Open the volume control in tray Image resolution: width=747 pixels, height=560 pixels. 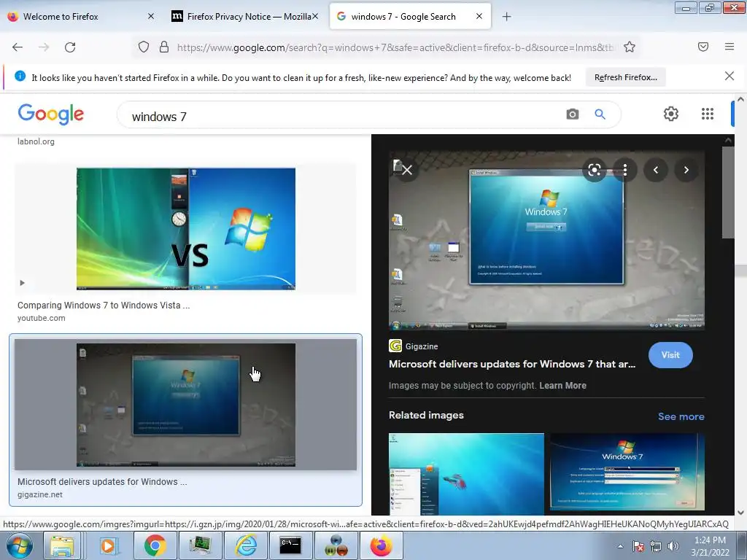point(673,546)
